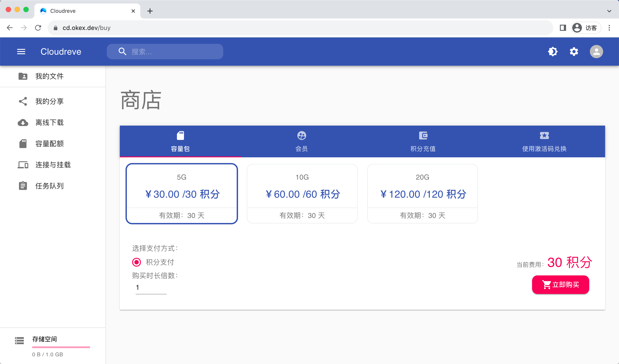Toggle the browser side panel icon
Screen dimensions: 619x364
[x=563, y=28]
